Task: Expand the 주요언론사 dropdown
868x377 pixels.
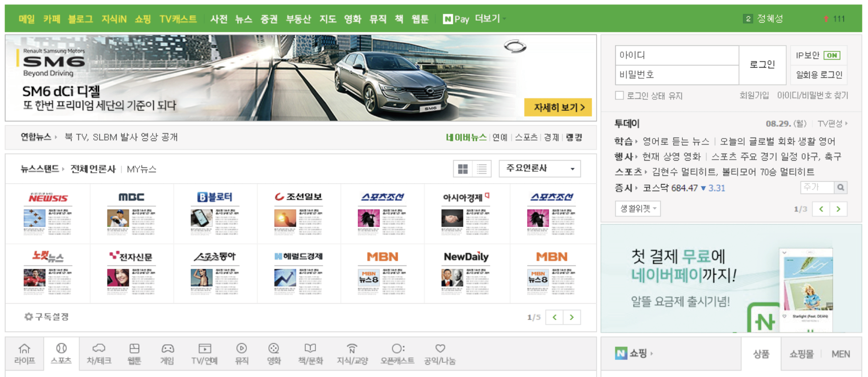Action: click(540, 168)
